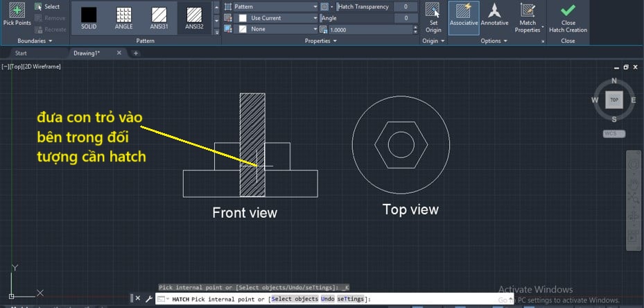Increase hatch scale with up stepper

click(415, 27)
